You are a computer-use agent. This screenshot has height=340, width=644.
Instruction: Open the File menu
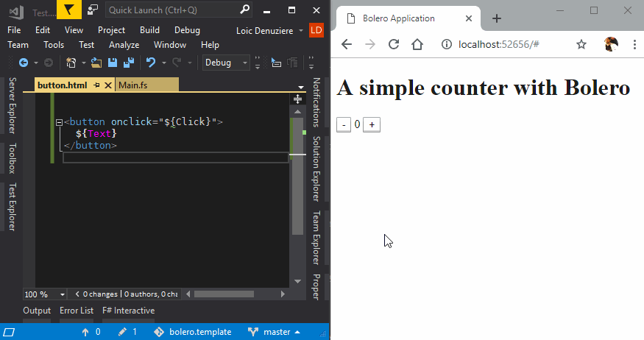pos(14,30)
